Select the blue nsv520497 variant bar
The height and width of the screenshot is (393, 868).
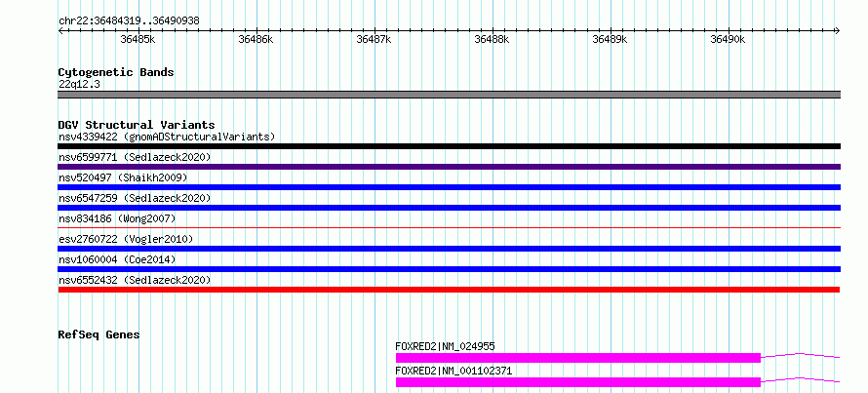(x=450, y=187)
